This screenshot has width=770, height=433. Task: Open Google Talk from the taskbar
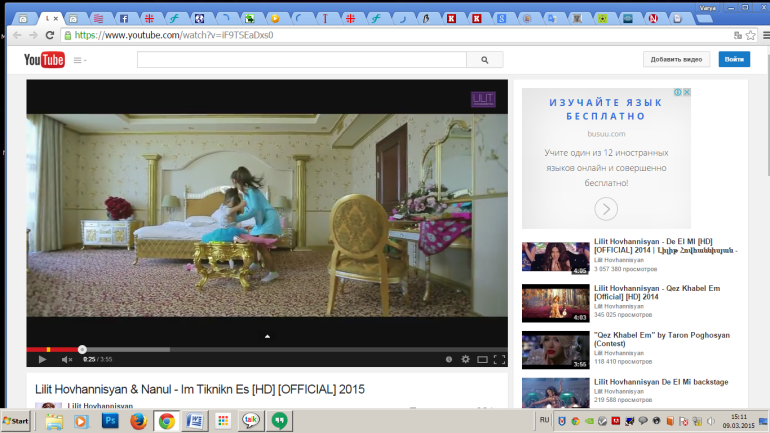(251, 421)
